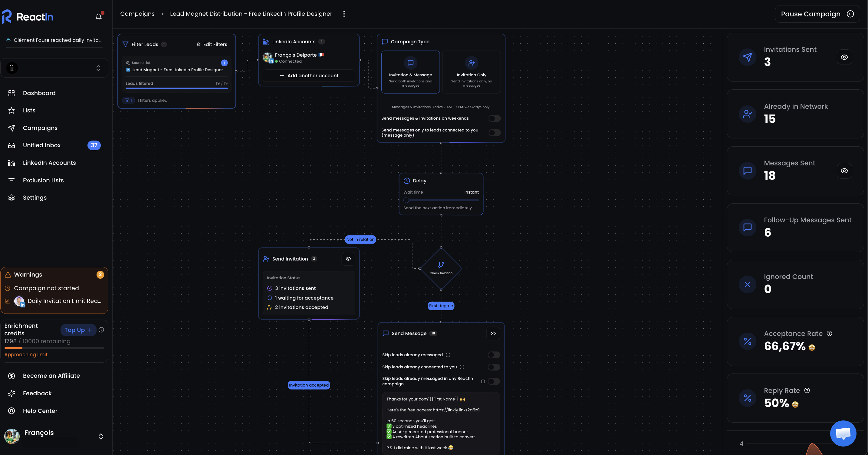This screenshot has height=455, width=868.
Task: Enable send messages & invitations on weekends
Action: pyautogui.click(x=494, y=118)
